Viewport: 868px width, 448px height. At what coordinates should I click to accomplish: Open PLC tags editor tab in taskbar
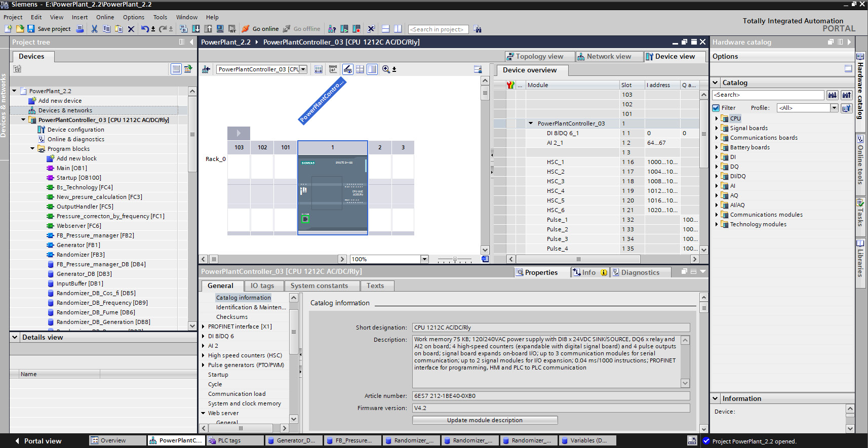[235, 440]
